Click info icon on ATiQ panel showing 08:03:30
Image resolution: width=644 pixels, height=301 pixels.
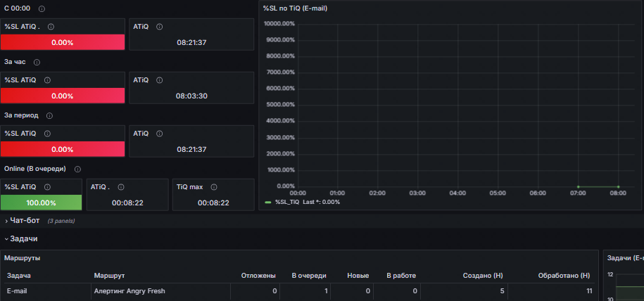point(160,79)
